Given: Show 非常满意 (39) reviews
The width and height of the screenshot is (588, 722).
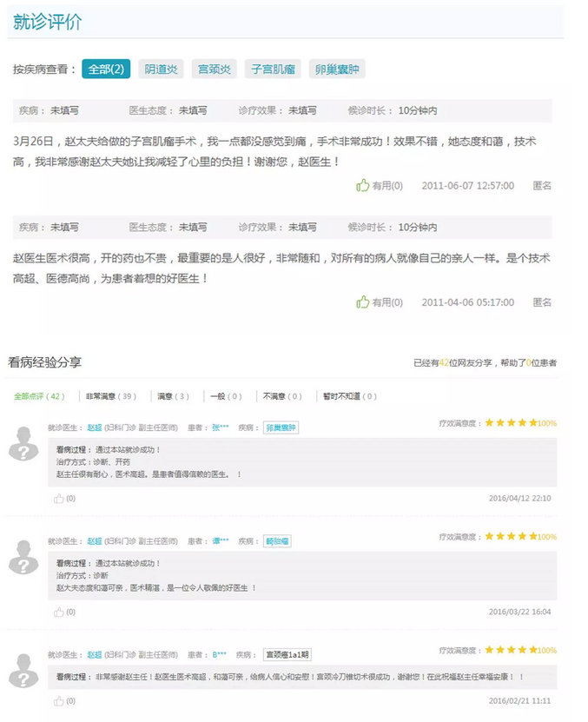Looking at the screenshot, I should [x=110, y=396].
